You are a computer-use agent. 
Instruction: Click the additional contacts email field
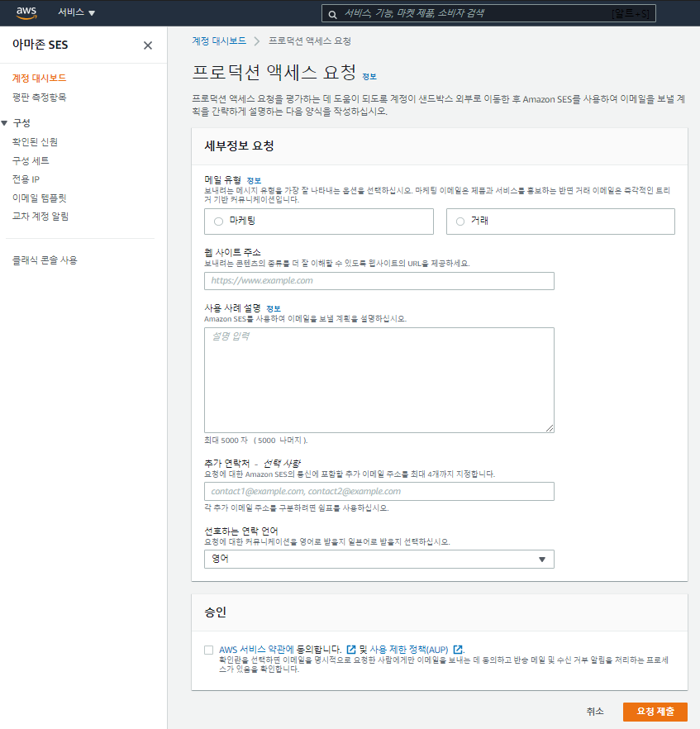pos(379,492)
